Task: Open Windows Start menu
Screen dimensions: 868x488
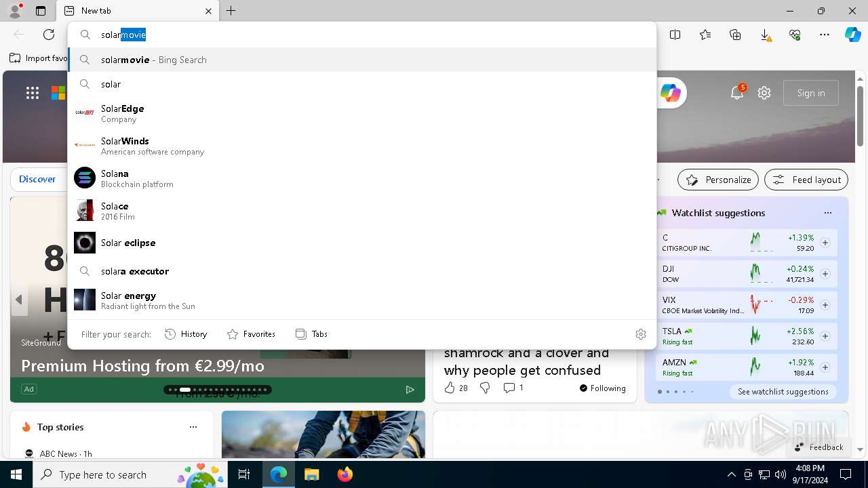Action: click(x=16, y=474)
